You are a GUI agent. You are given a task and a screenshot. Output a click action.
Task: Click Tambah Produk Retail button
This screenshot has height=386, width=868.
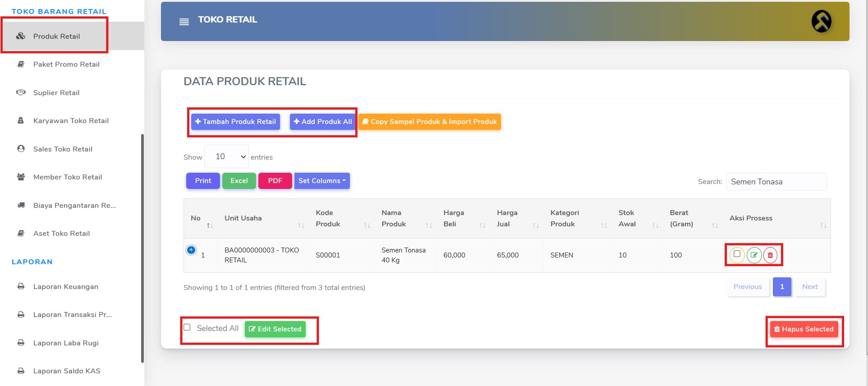click(x=235, y=122)
